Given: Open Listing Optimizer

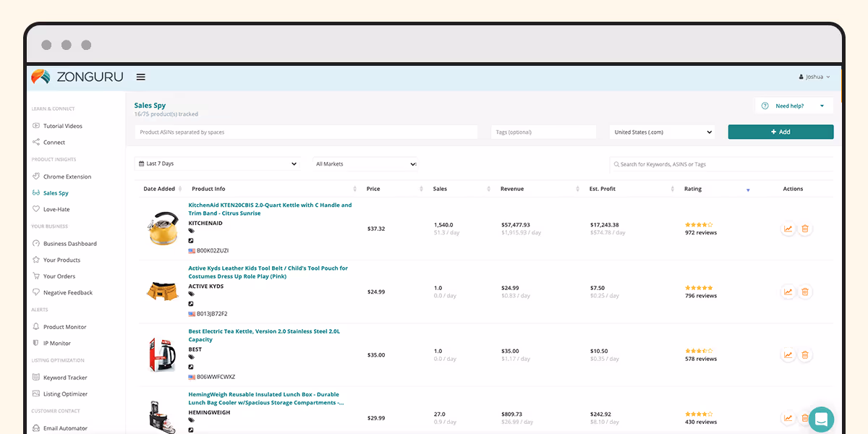Looking at the screenshot, I should [x=65, y=394].
